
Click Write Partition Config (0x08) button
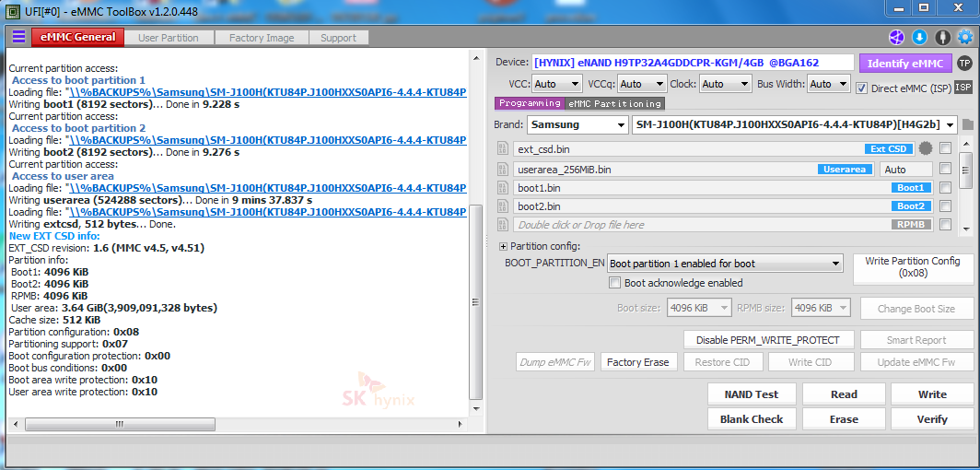click(x=913, y=267)
